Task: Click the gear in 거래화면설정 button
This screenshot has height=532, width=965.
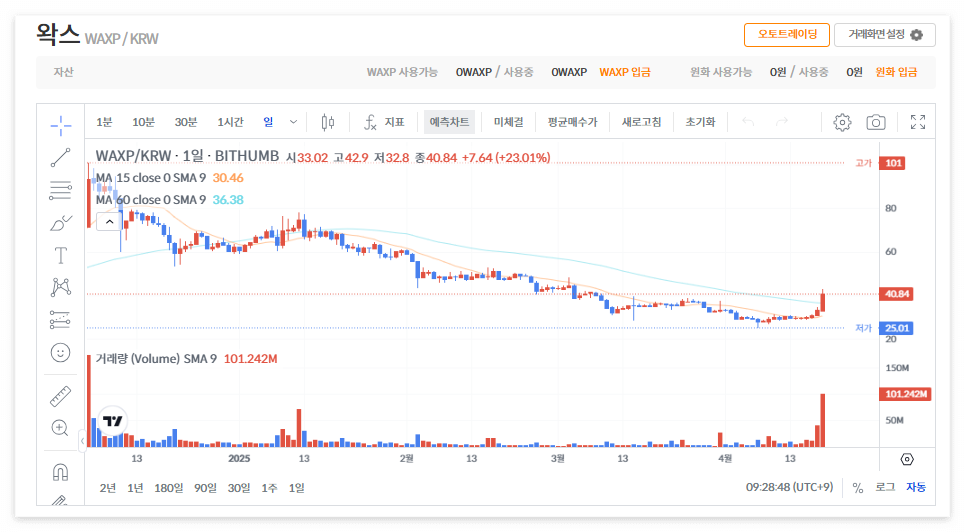Action: pos(916,35)
